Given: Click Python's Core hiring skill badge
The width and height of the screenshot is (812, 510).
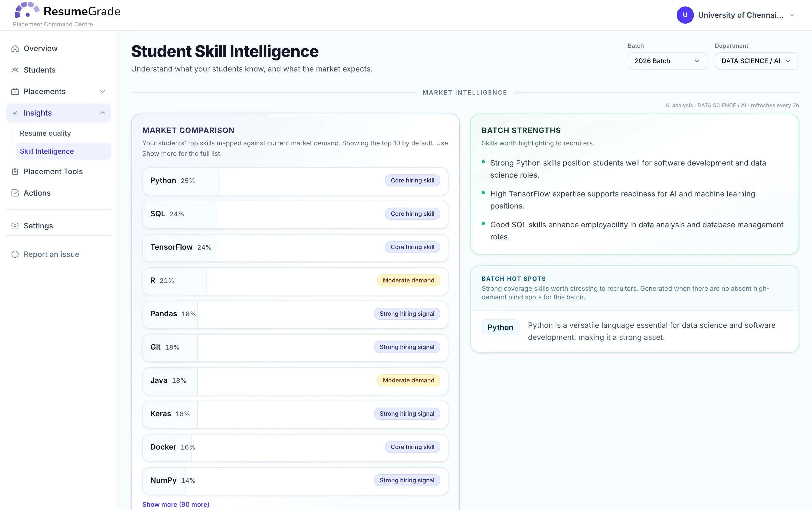Looking at the screenshot, I should 412,181.
